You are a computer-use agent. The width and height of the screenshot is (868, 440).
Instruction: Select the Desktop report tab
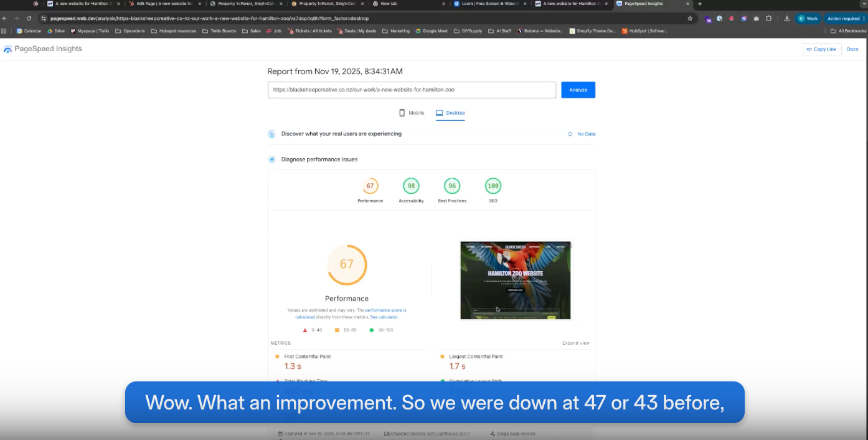(x=450, y=113)
